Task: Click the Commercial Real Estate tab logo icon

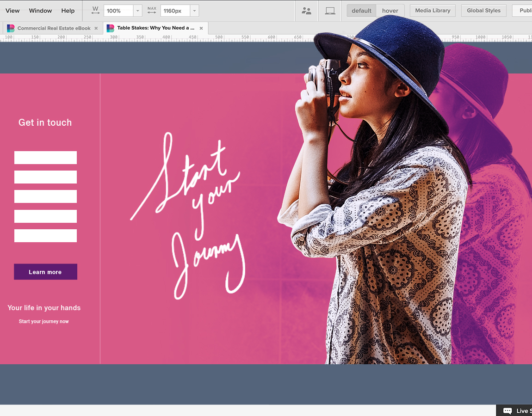Action: [x=11, y=28]
